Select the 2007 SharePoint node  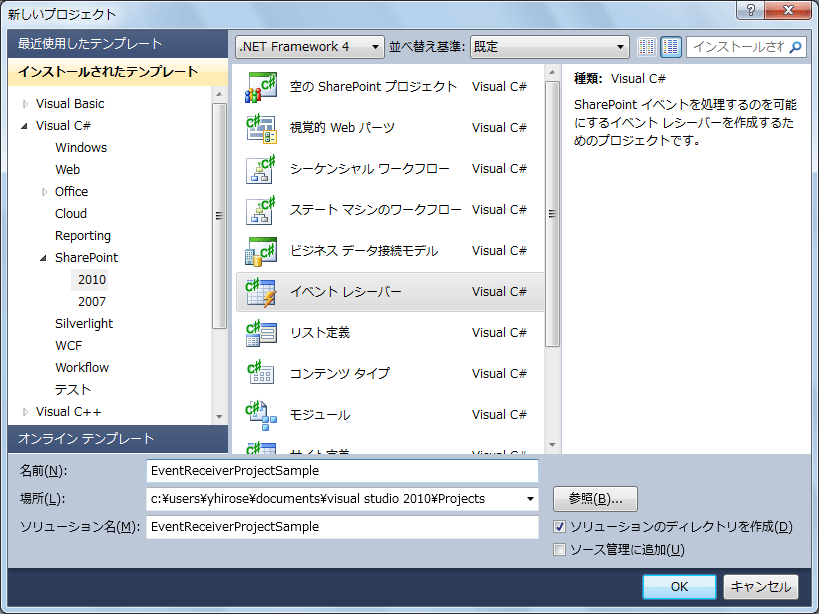pos(92,302)
